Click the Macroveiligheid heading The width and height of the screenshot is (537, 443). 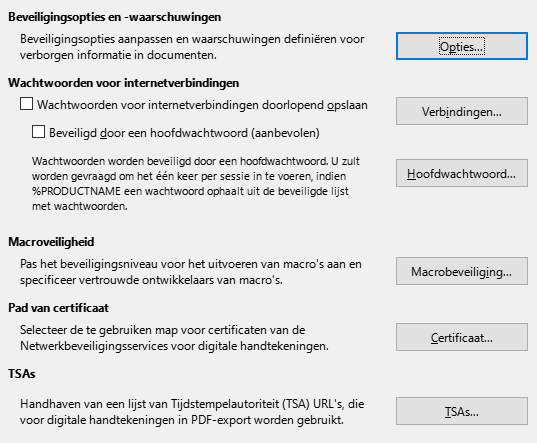51,242
